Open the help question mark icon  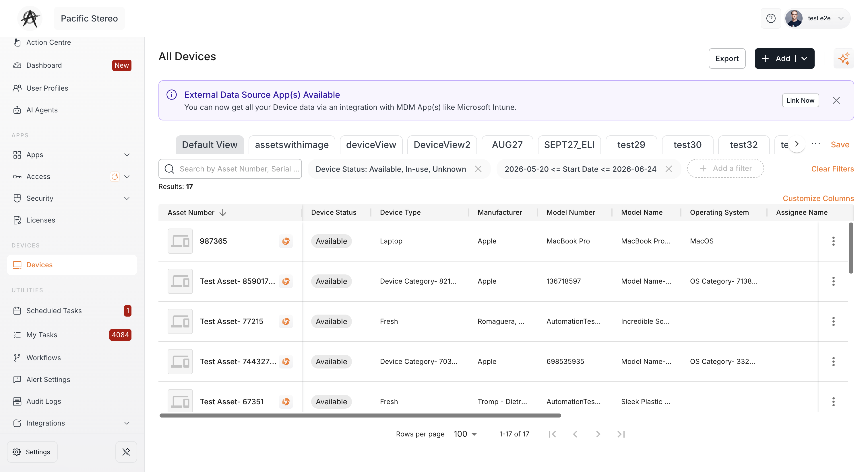pos(771,18)
